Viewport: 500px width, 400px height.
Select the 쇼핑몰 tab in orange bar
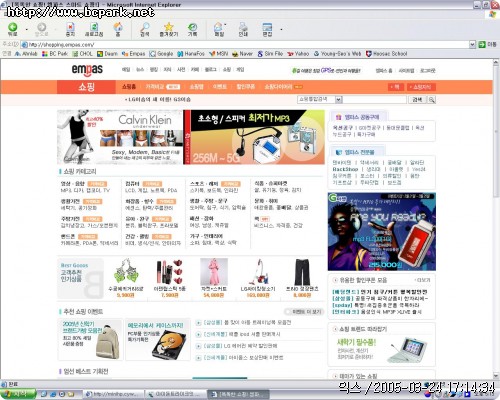click(196, 87)
